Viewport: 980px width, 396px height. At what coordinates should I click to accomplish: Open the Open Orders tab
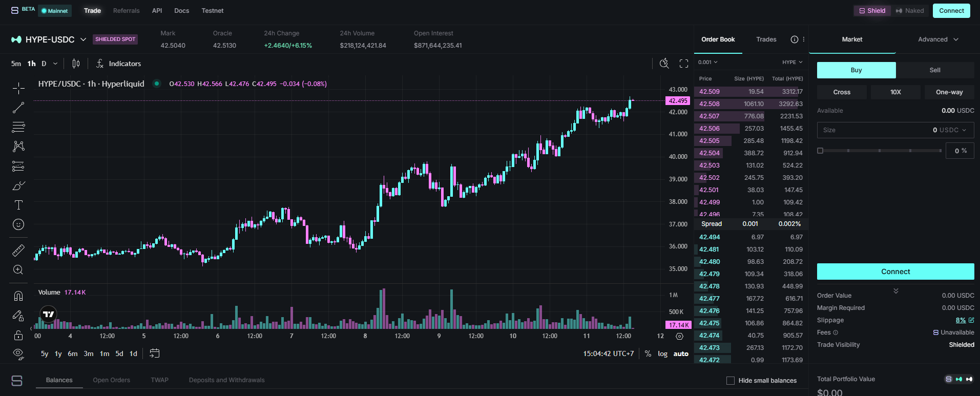111,380
